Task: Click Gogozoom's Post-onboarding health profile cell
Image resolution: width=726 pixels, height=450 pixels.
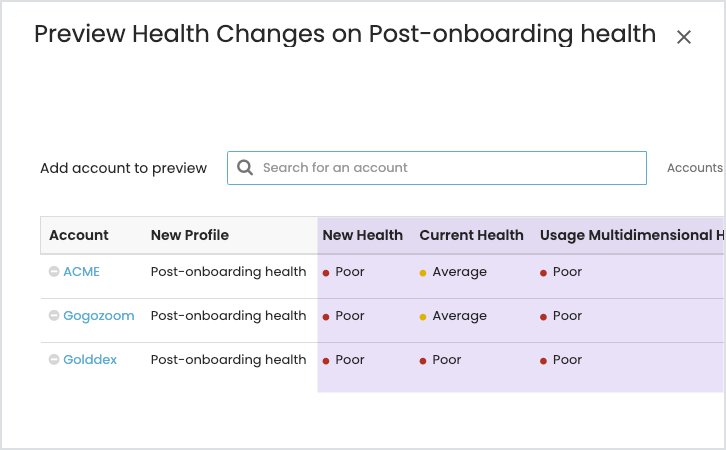Action: click(x=228, y=316)
